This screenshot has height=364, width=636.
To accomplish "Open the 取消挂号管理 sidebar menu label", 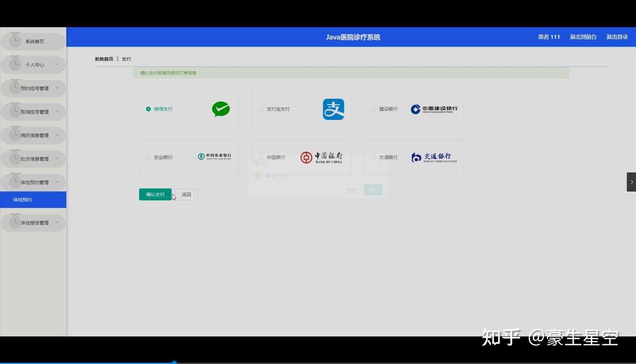I will coord(35,112).
